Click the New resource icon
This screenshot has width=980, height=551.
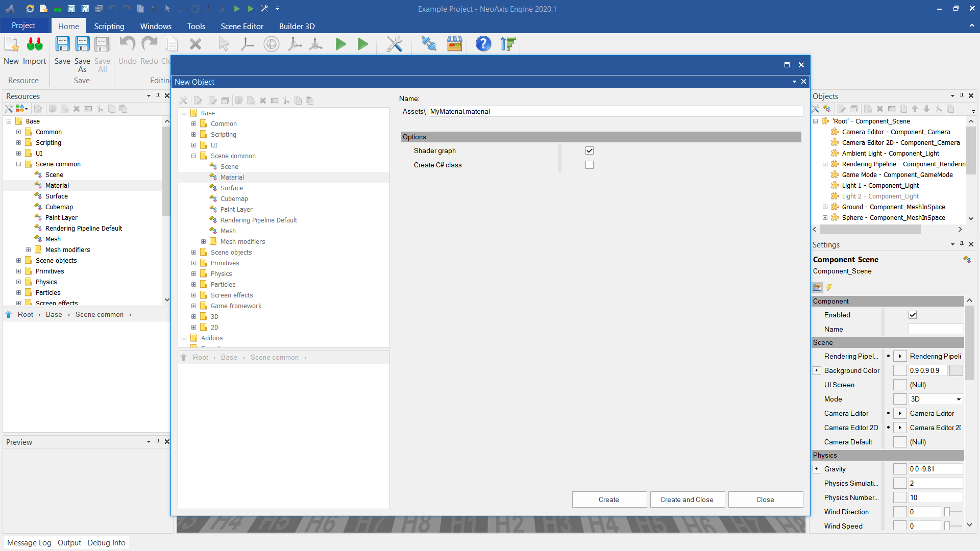click(11, 45)
